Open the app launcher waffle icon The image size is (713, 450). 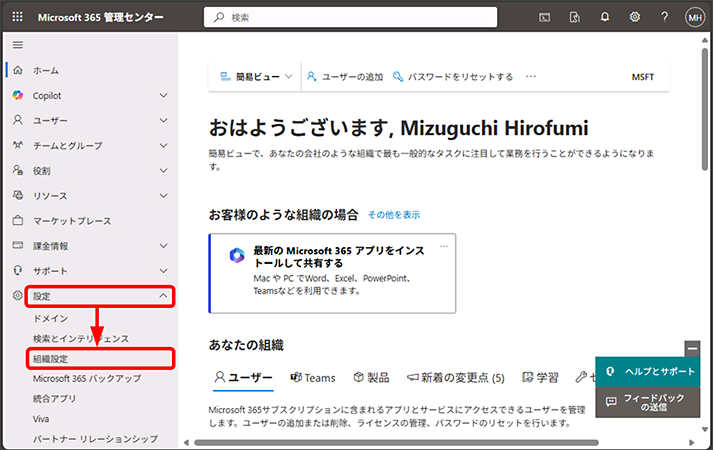[17, 17]
